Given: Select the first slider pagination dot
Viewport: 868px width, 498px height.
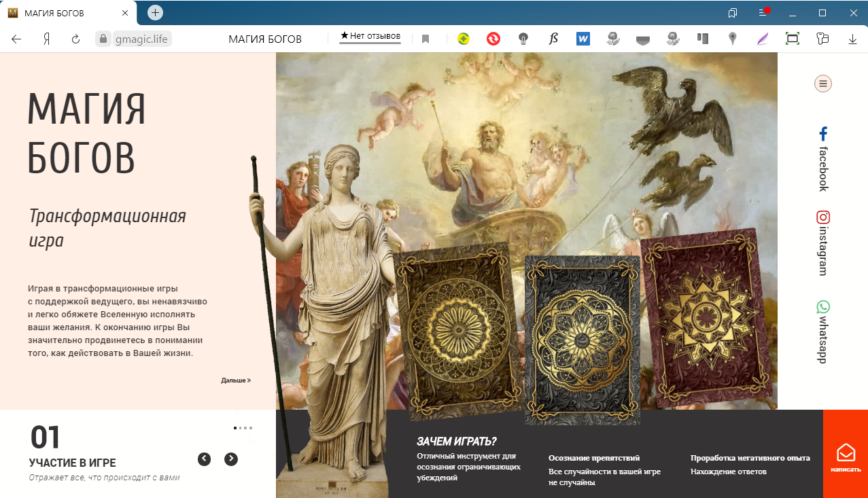Looking at the screenshot, I should tap(235, 428).
